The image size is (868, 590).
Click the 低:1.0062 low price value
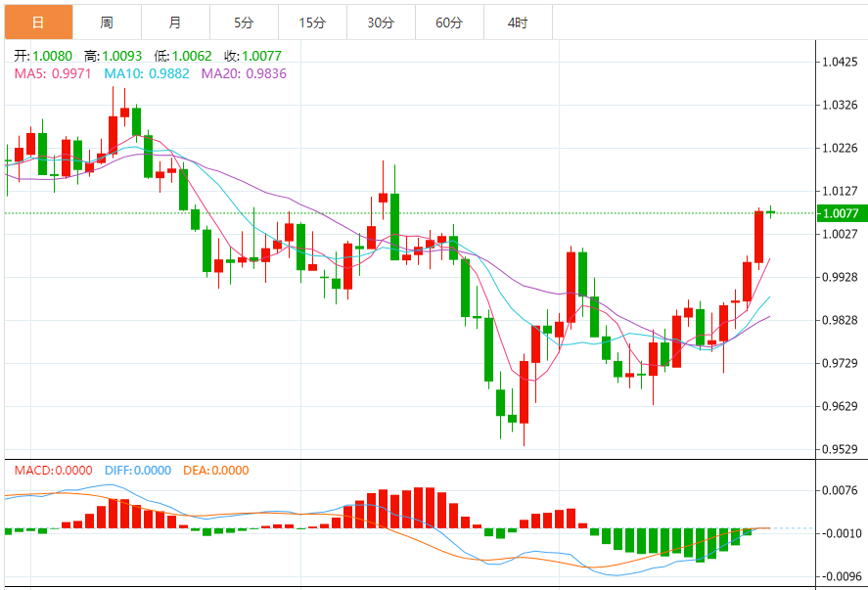click(183, 56)
